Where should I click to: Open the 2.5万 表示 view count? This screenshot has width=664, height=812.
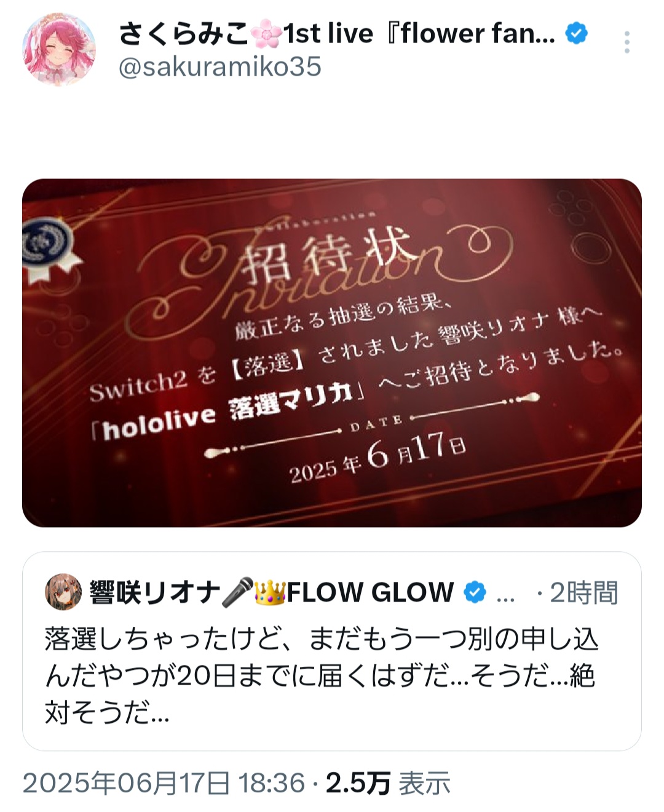point(388,784)
